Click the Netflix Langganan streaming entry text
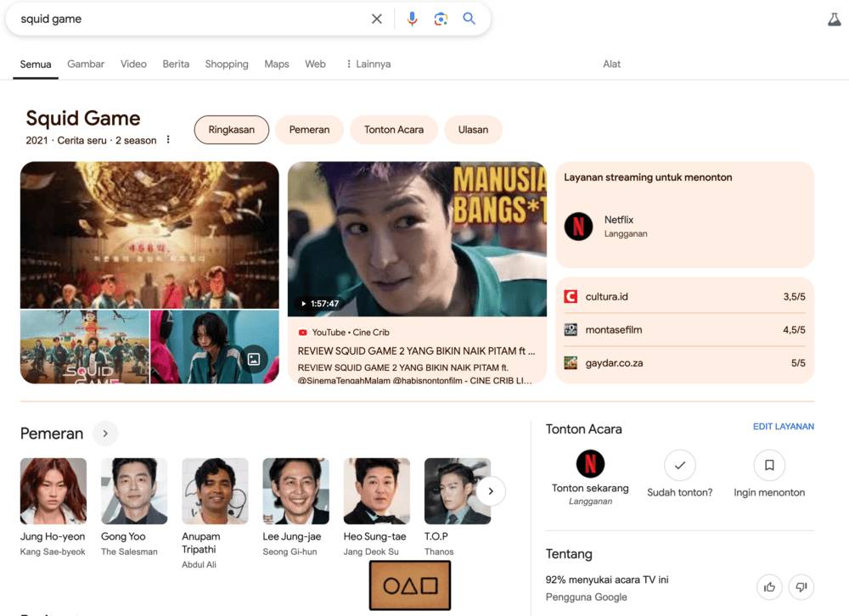The image size is (849, 616). [626, 227]
